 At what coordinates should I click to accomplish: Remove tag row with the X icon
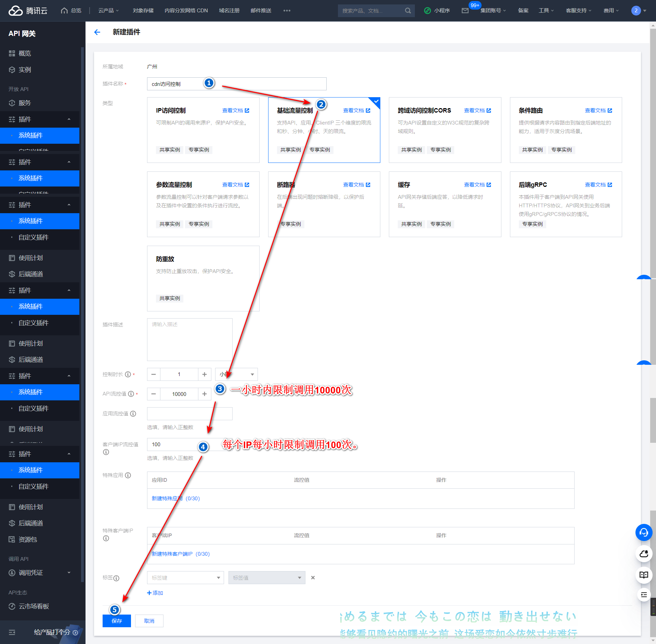click(313, 578)
